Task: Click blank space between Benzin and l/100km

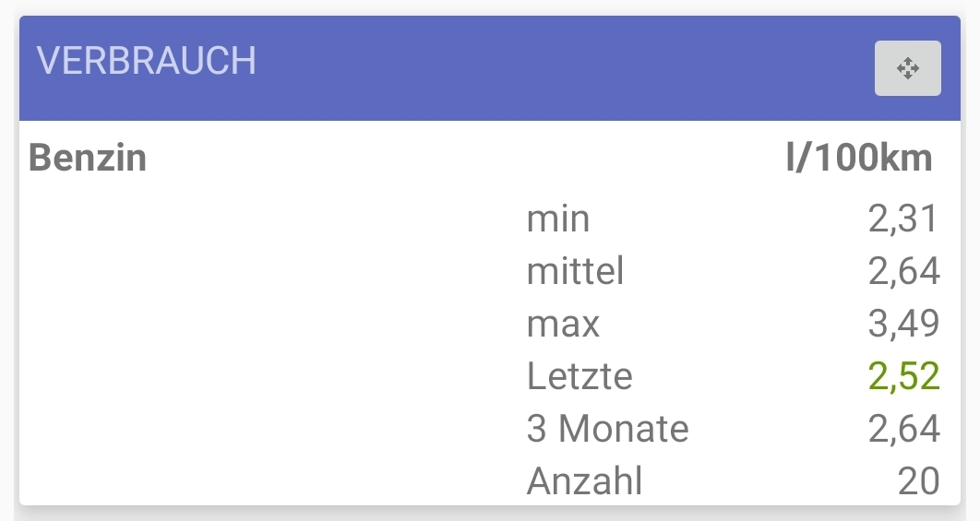Action: point(461,158)
